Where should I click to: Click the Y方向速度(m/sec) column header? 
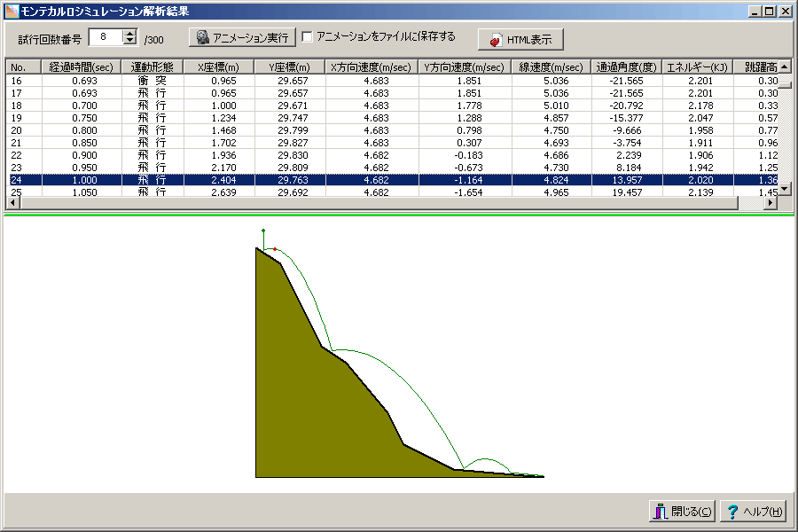click(x=465, y=67)
